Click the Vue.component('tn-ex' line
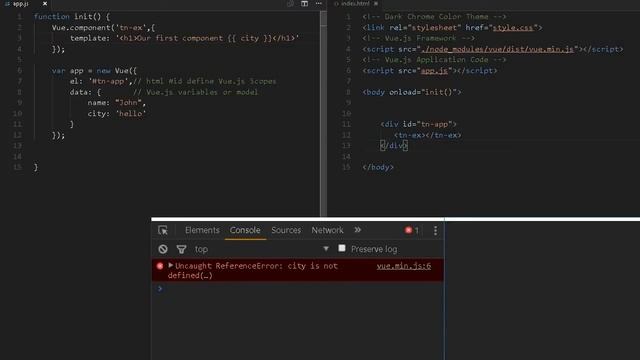The image size is (640, 360). click(103, 28)
